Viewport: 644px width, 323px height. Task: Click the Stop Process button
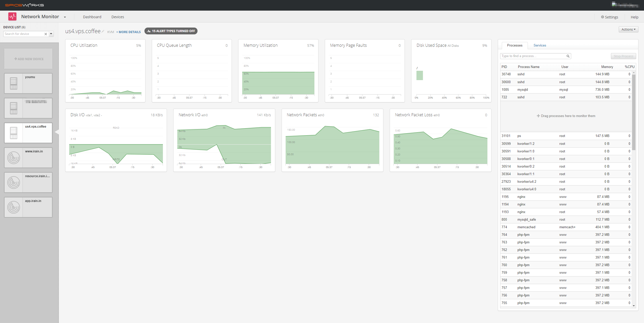pos(623,56)
